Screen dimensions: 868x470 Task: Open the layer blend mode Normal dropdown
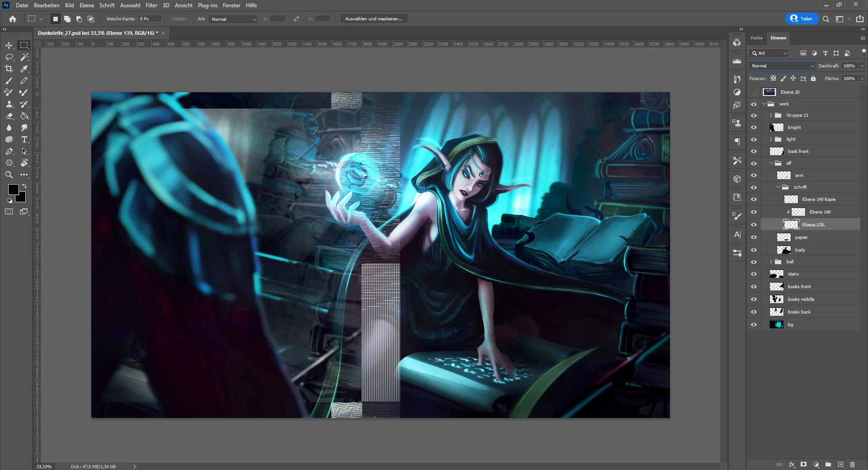point(782,66)
